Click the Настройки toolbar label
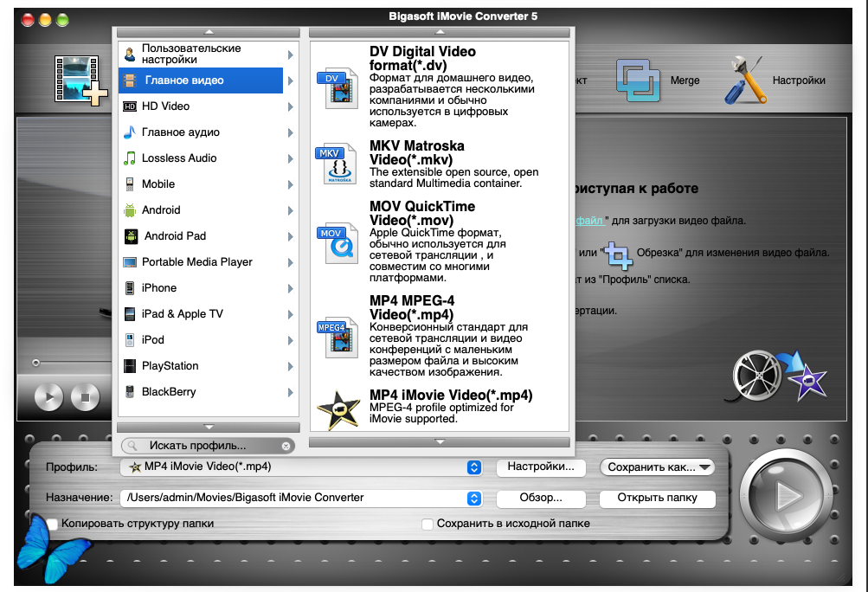Screen dimensions: 868x592 click(x=799, y=80)
